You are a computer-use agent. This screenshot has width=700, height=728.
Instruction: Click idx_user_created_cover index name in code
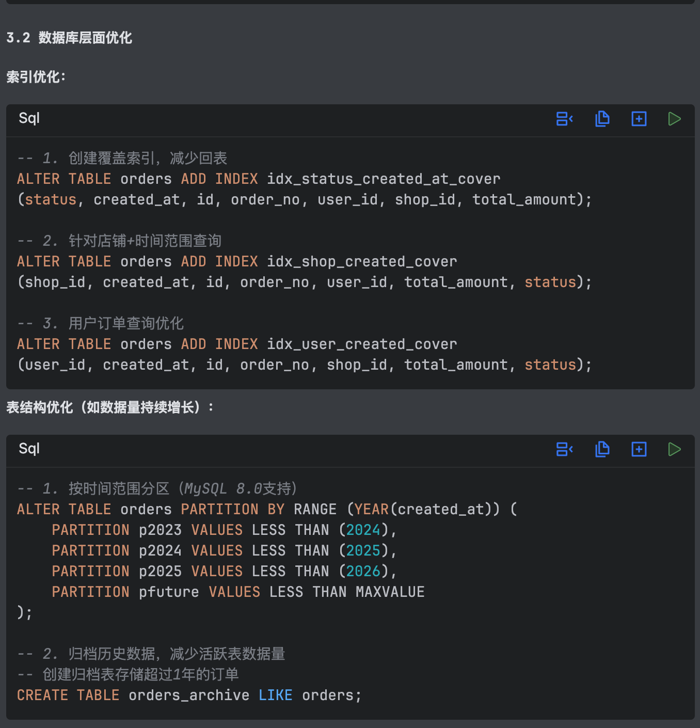pyautogui.click(x=361, y=344)
